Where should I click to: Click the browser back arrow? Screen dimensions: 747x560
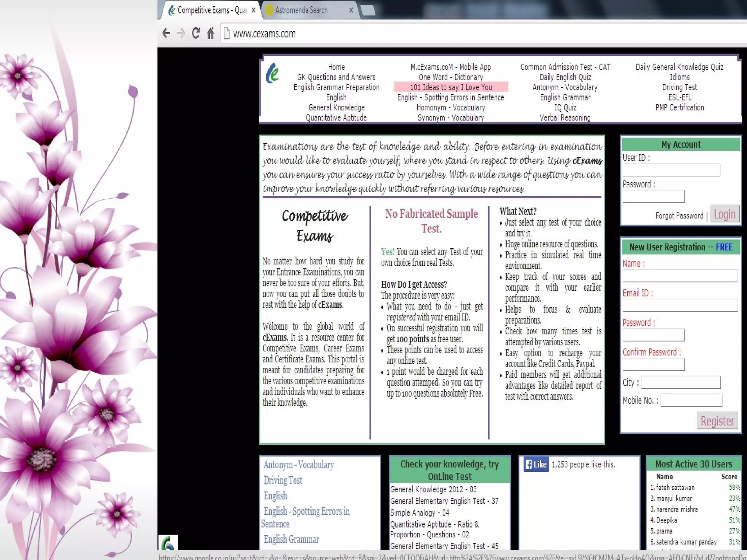[x=166, y=34]
